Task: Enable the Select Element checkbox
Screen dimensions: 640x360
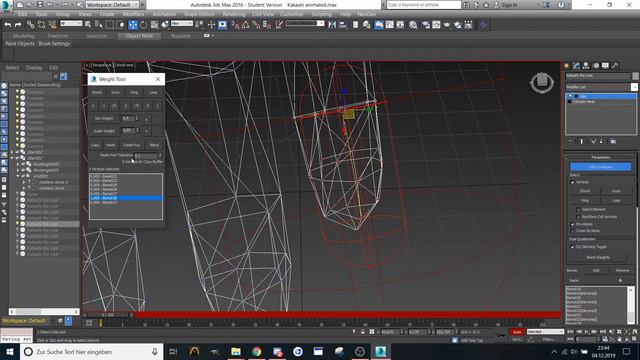Action: click(x=578, y=209)
